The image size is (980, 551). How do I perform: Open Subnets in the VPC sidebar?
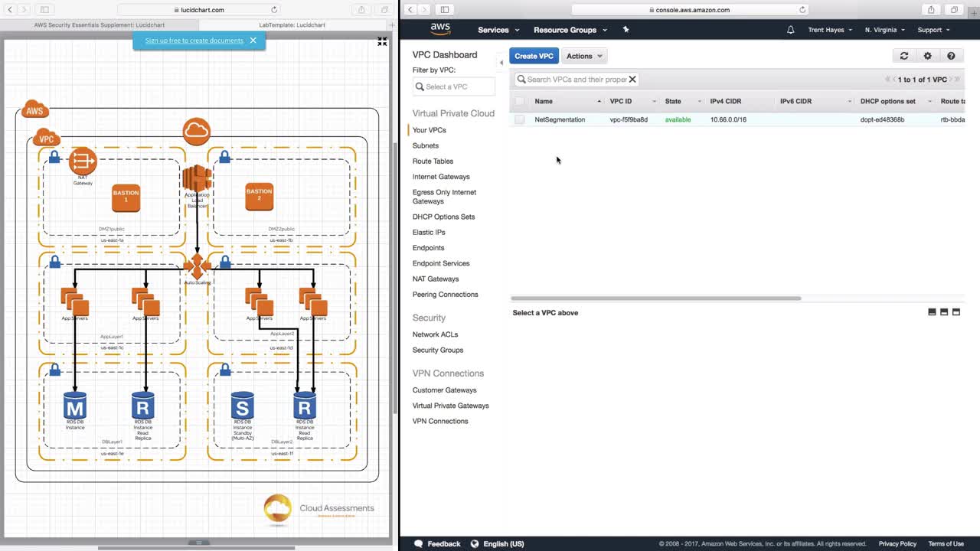point(426,145)
